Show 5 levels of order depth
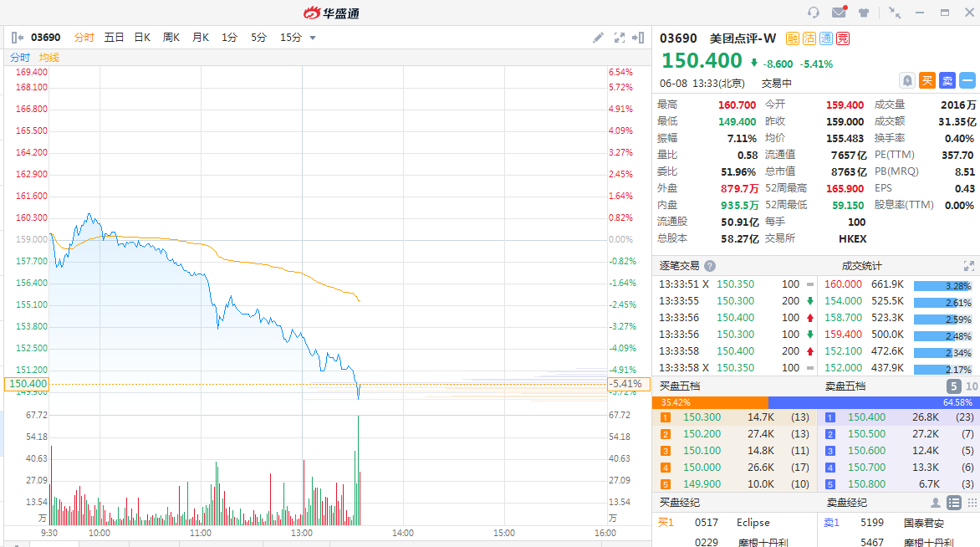980x547 pixels. pyautogui.click(x=953, y=386)
